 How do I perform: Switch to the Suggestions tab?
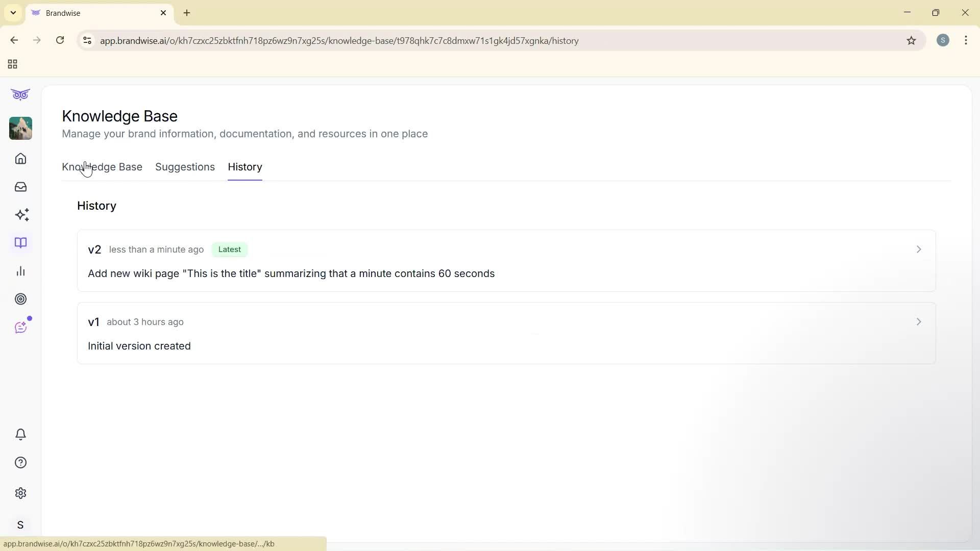[185, 167]
